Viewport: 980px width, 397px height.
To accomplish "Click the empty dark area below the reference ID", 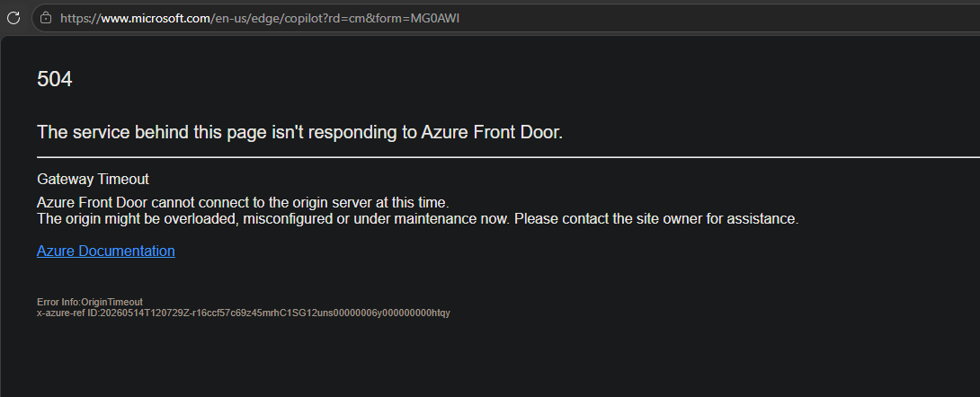I will coord(487,359).
